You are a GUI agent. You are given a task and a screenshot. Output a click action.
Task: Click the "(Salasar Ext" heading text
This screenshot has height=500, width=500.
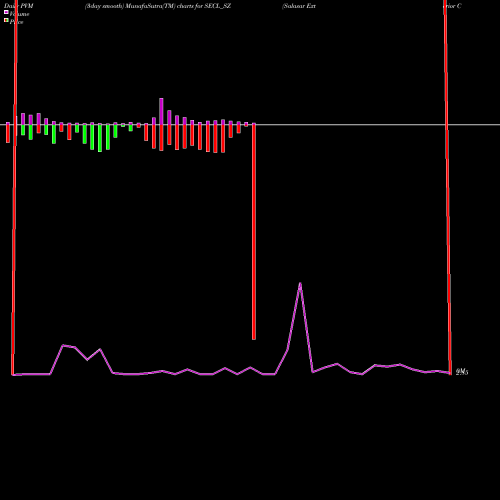click(299, 6)
